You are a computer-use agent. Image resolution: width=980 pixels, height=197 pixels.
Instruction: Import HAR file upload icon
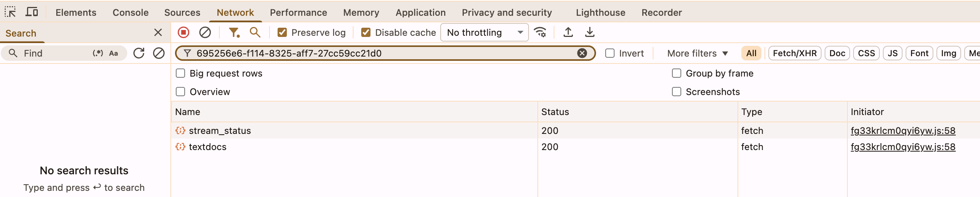(568, 32)
